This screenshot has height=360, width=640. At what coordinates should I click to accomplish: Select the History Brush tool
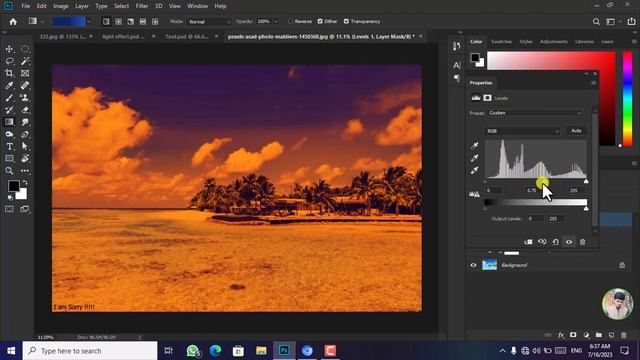pos(9,110)
